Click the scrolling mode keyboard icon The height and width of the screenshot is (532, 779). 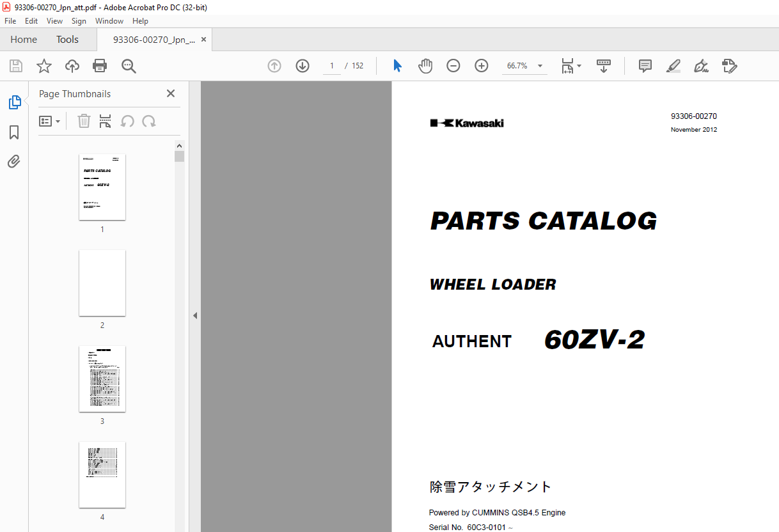point(604,66)
